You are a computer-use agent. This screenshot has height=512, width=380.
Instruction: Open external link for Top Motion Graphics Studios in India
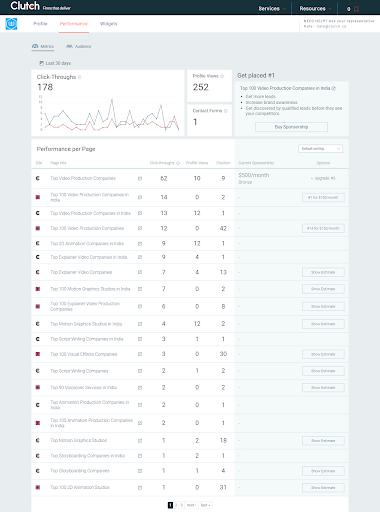click(x=140, y=324)
